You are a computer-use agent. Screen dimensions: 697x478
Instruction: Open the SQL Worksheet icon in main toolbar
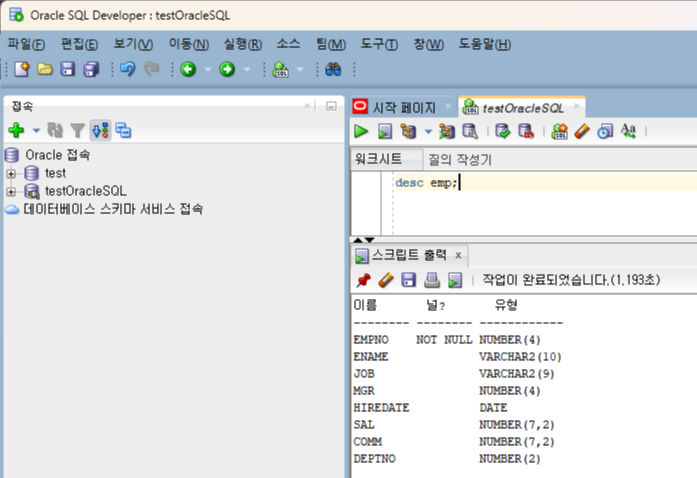point(280,69)
